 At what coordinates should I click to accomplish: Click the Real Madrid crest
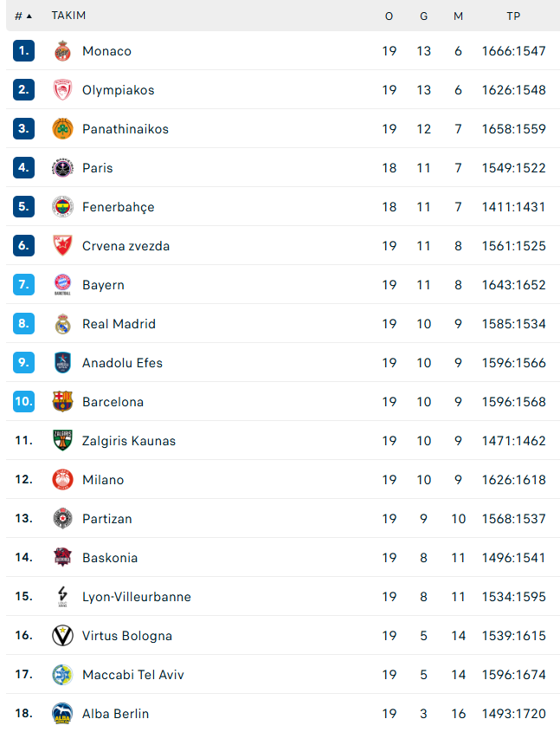(x=62, y=323)
